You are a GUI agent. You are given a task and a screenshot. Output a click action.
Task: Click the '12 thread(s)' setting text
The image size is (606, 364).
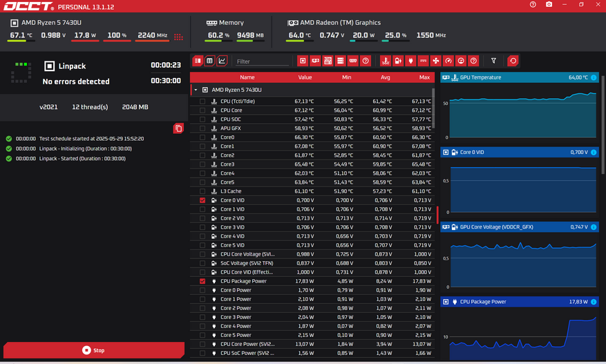(90, 107)
